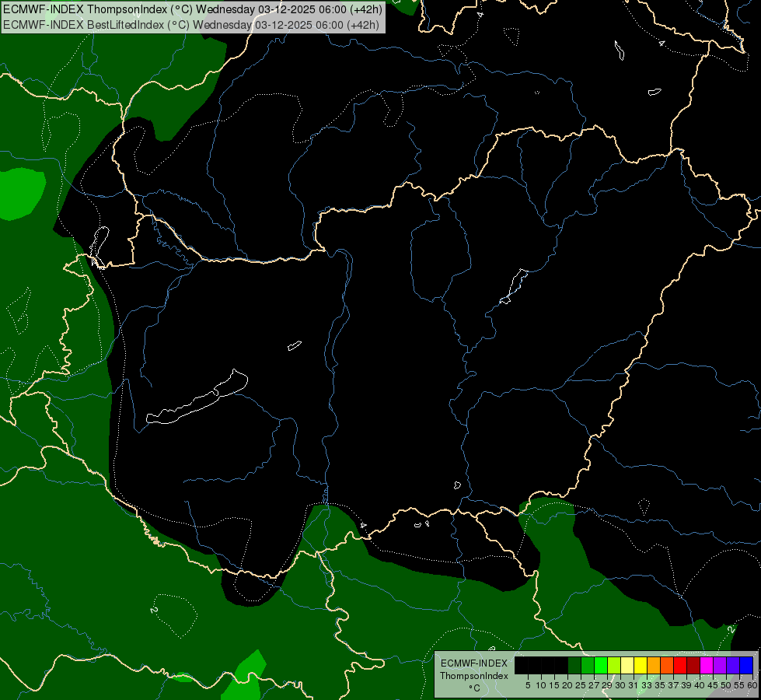Pick the pale yellow 30–31 legend swatch
This screenshot has width=761, height=700.
tap(627, 665)
